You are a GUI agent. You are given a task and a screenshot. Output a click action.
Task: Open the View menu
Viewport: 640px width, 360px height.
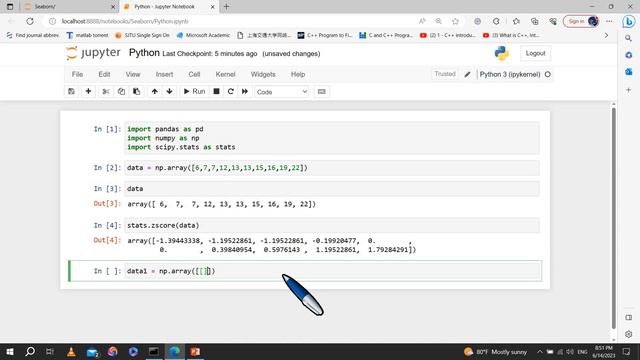[x=133, y=74]
